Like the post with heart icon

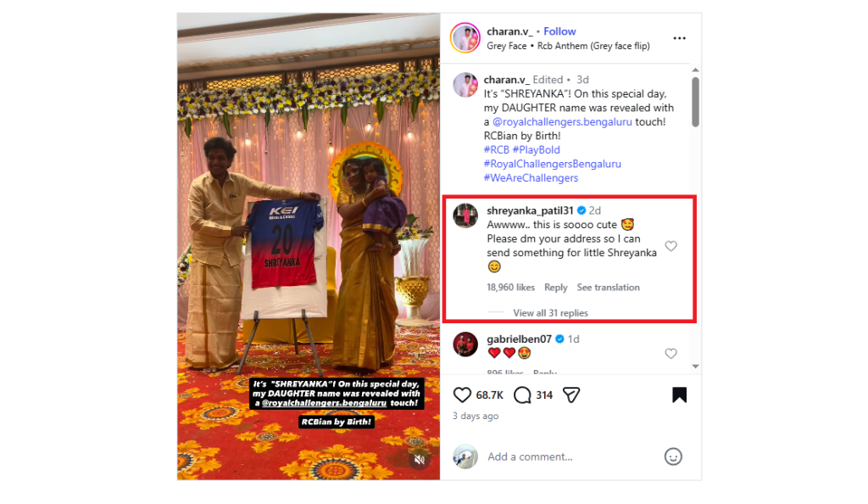462,395
